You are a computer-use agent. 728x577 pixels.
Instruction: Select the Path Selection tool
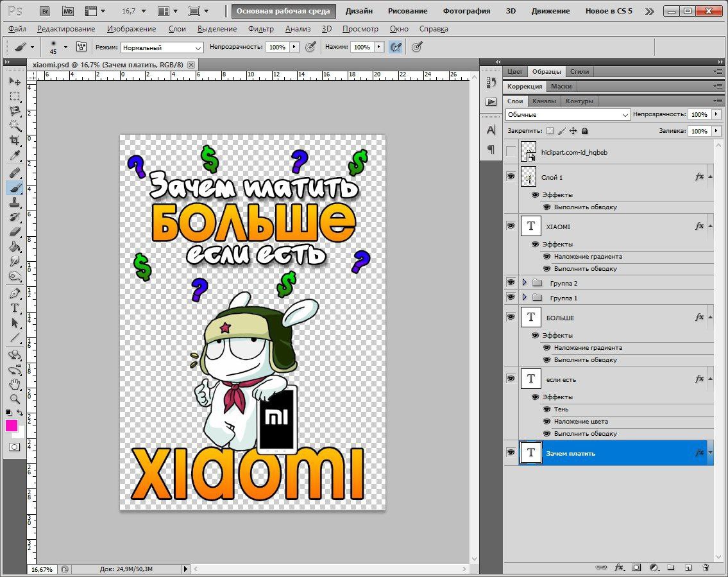(x=14, y=323)
